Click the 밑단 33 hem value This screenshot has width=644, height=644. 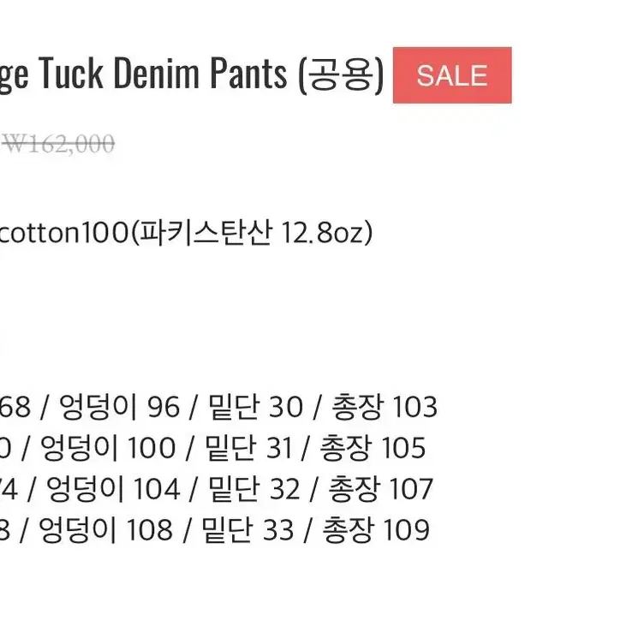247,529
